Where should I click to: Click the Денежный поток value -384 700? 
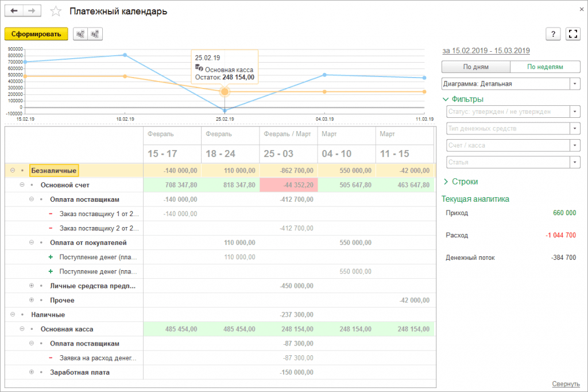564,258
